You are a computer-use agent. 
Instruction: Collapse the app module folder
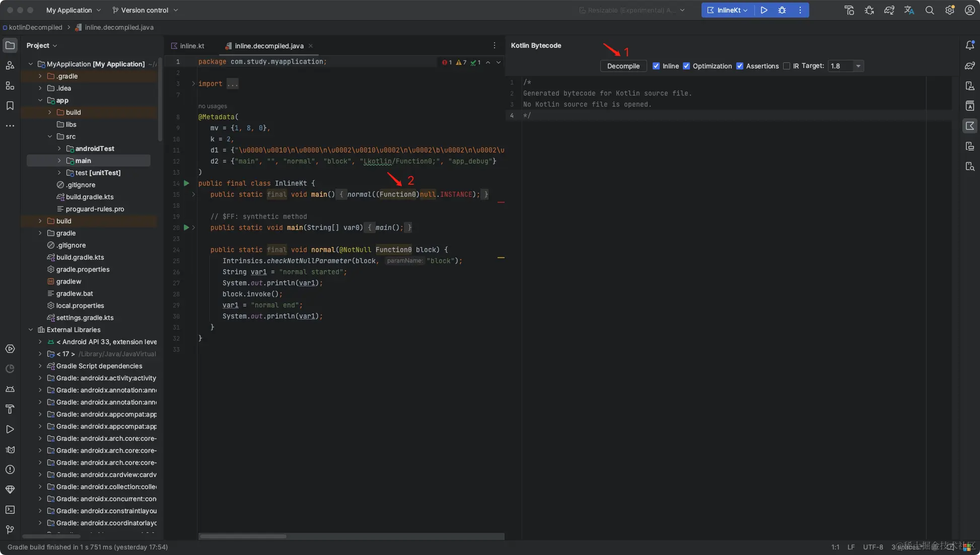[40, 100]
